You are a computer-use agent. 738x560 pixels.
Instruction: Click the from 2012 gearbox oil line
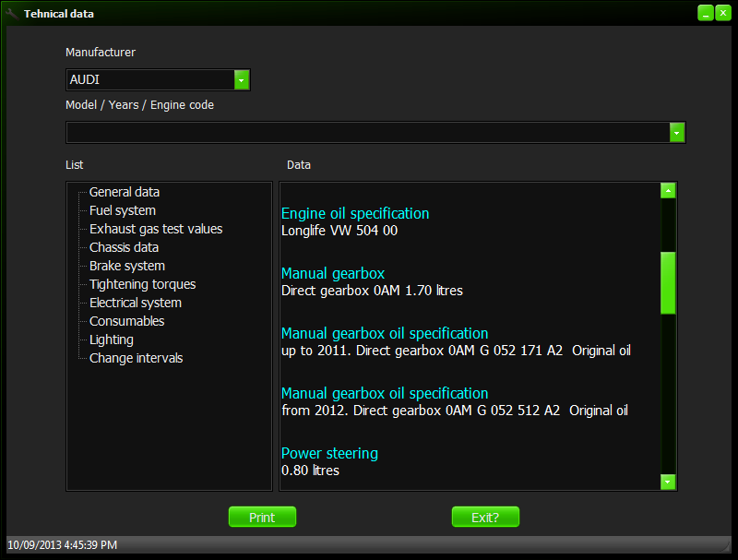(x=455, y=411)
